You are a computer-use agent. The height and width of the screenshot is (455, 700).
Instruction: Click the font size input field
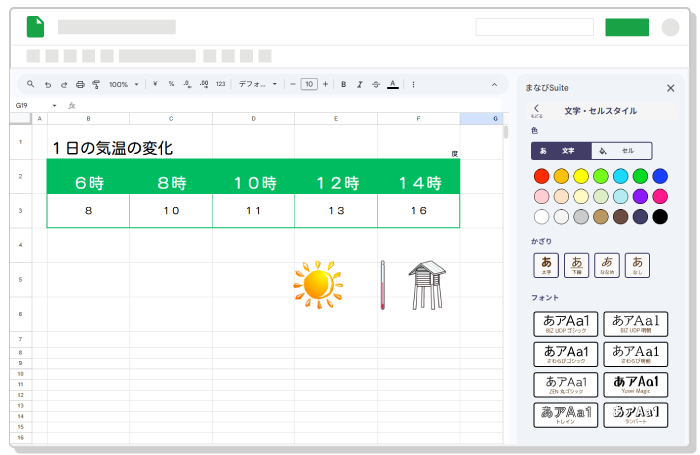point(309,84)
